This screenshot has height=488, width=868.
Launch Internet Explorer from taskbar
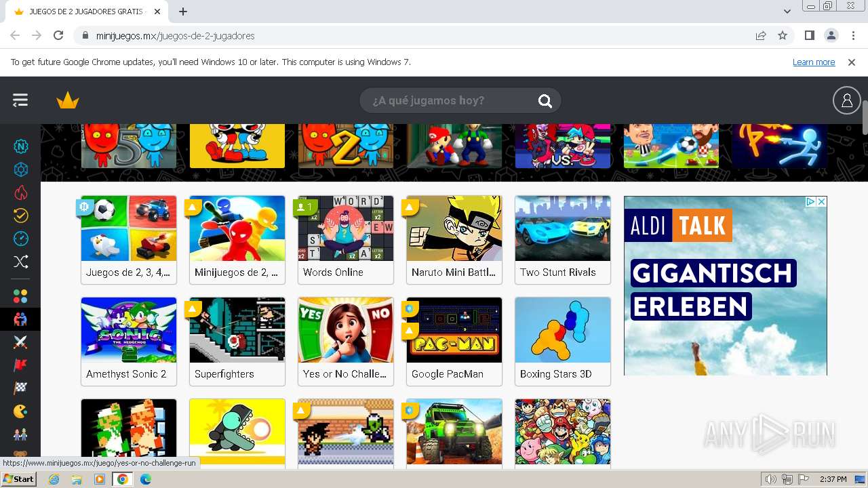point(54,479)
